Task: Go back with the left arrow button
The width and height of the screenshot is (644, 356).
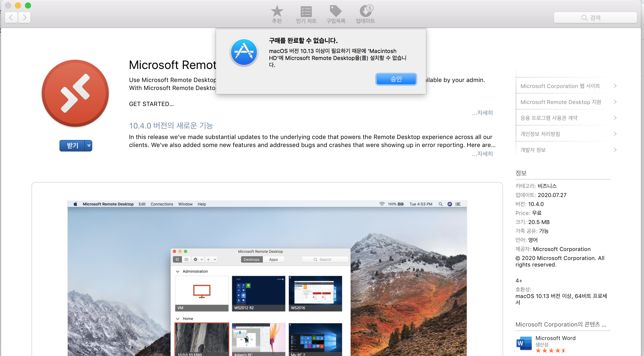Action: coord(11,17)
